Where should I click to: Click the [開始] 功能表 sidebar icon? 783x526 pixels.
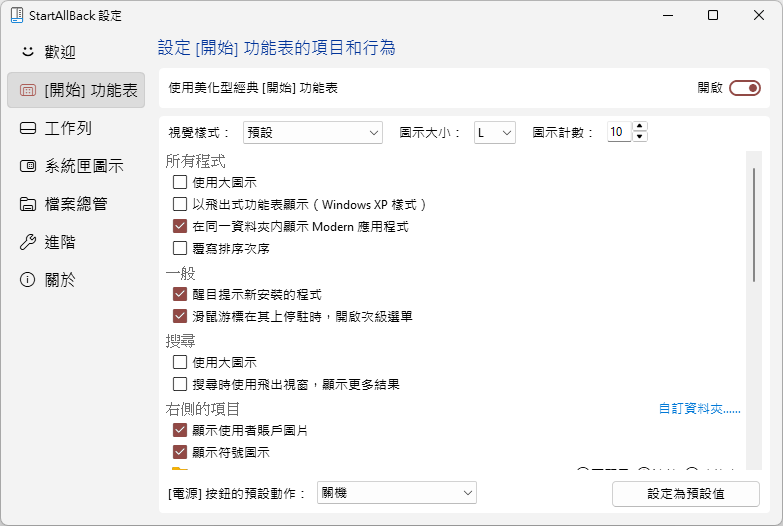click(28, 90)
